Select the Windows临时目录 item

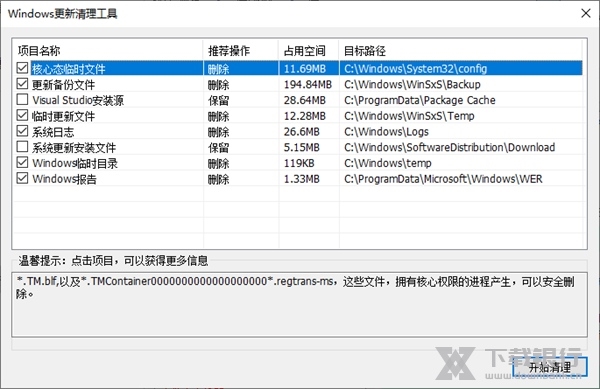[75, 163]
